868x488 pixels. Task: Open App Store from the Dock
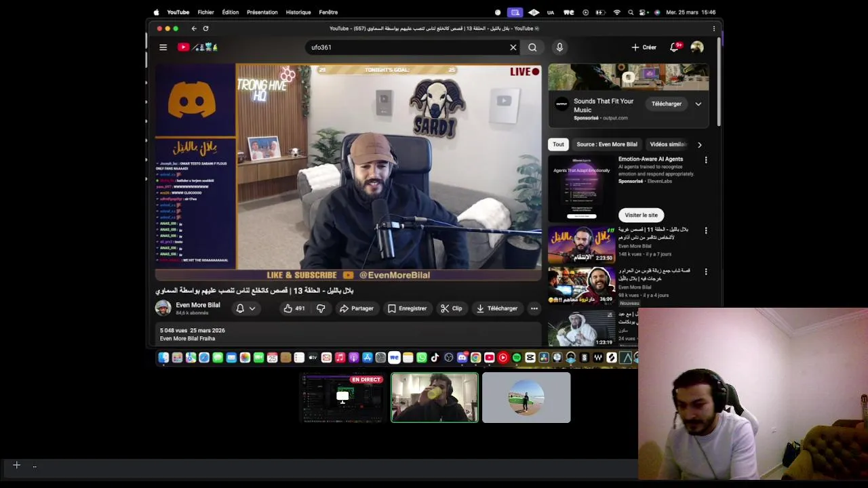coord(368,357)
